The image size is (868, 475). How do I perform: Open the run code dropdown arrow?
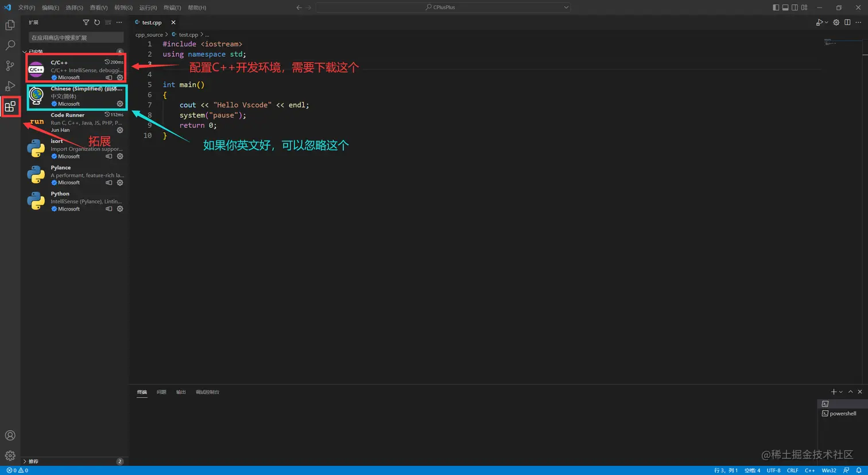click(827, 22)
